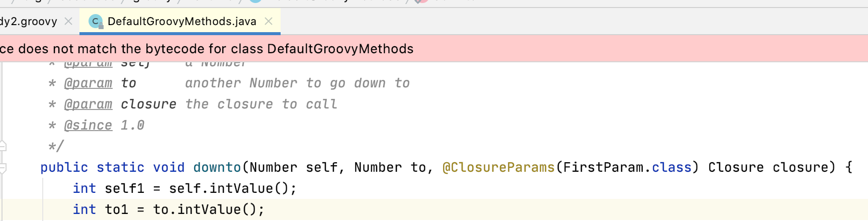Select the DefaultGroovyMethods.java tab label
The height and width of the screenshot is (221, 868).
(x=182, y=21)
